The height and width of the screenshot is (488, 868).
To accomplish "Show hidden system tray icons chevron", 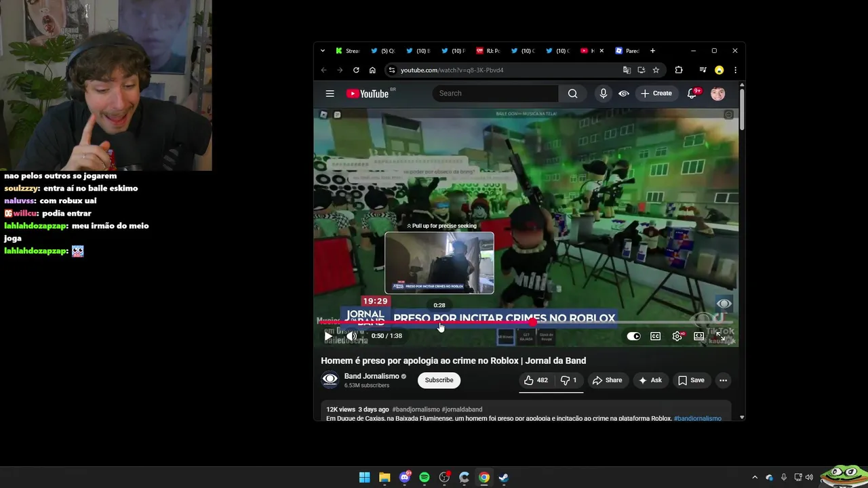I will coord(755,477).
